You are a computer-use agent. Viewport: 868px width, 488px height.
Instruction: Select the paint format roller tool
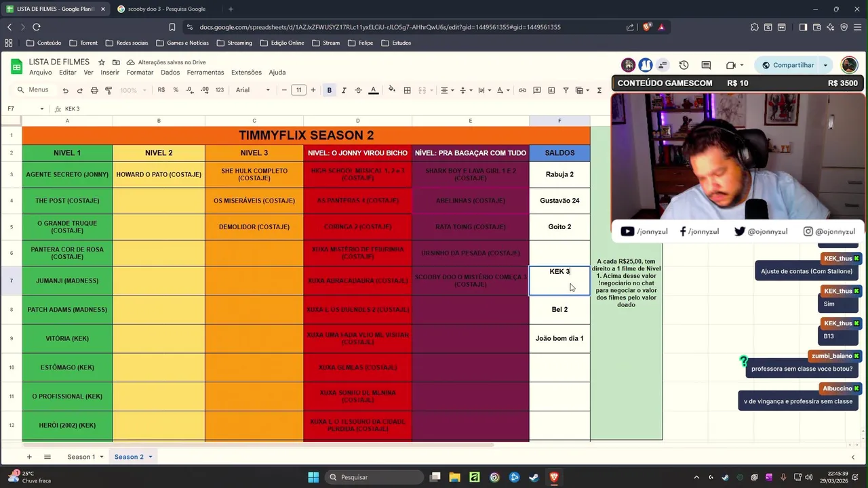pyautogui.click(x=108, y=90)
